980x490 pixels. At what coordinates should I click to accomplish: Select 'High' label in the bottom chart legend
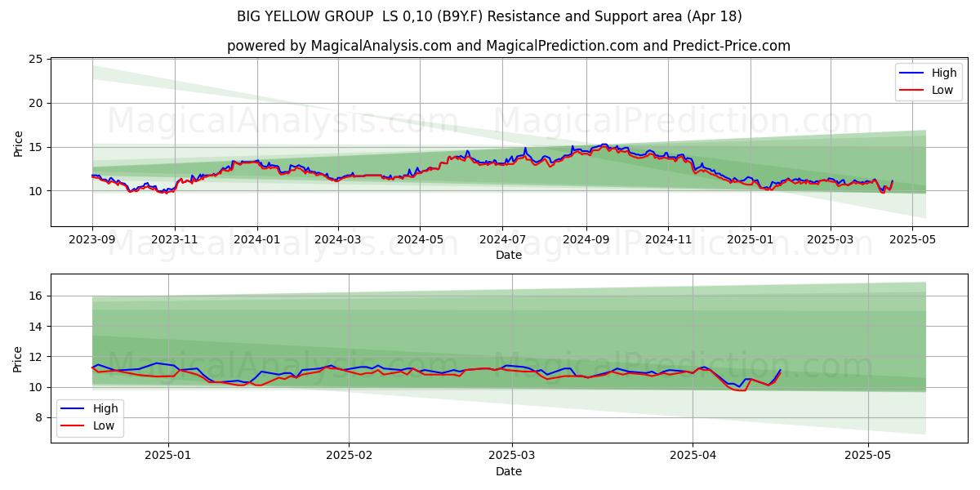pos(105,408)
